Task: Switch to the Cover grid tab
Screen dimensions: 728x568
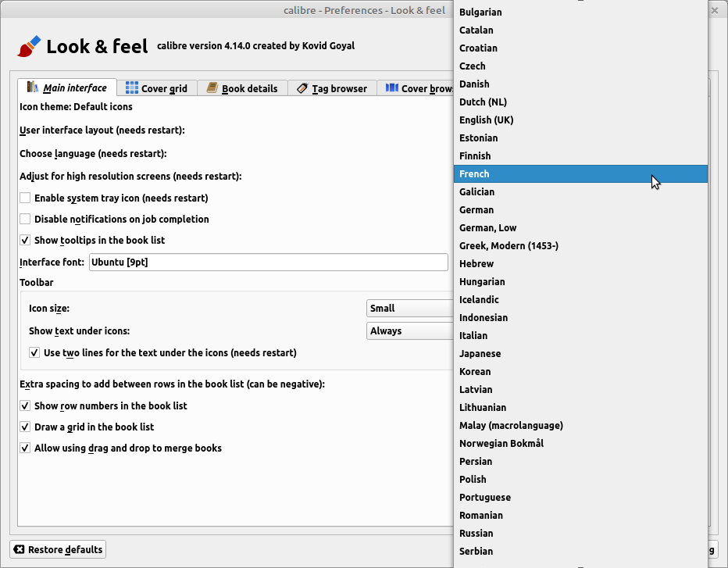Action: [157, 88]
